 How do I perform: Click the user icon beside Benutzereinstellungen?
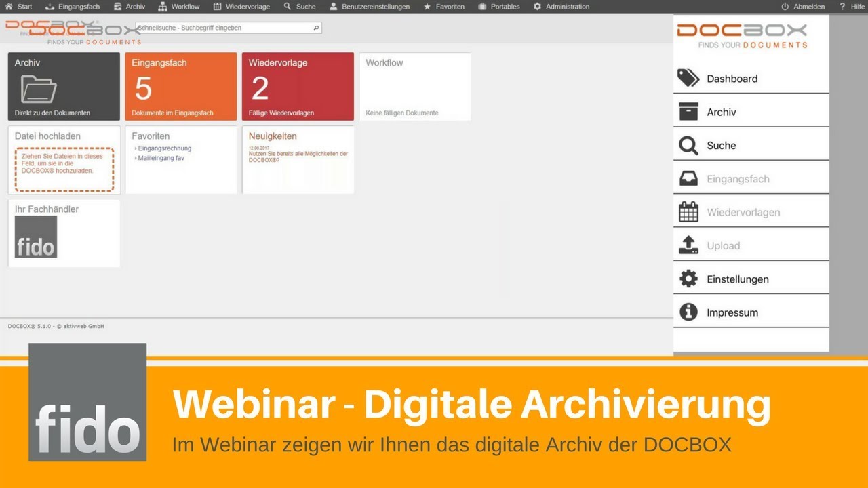(x=333, y=6)
